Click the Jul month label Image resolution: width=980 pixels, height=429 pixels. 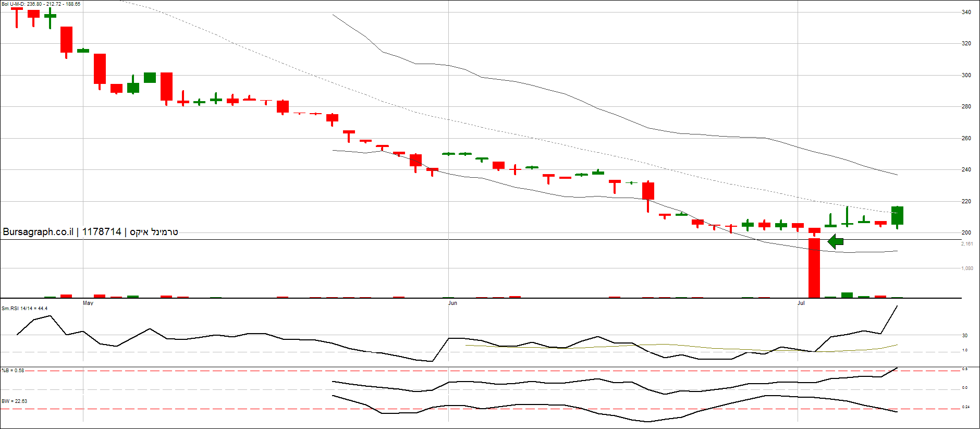(801, 303)
